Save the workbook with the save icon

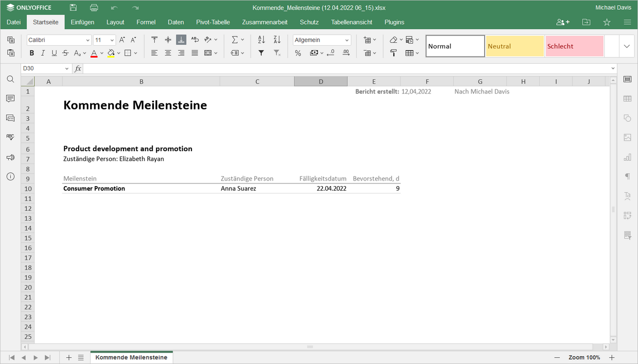[74, 8]
